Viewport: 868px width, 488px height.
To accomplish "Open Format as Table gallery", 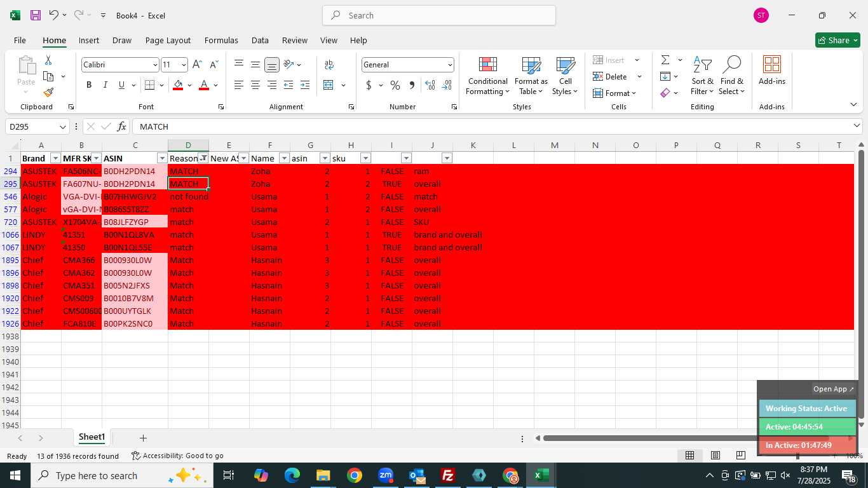I will [531, 76].
